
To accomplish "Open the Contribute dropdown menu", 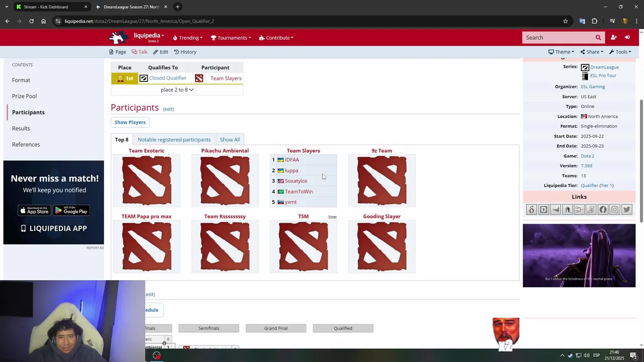I will click(276, 38).
